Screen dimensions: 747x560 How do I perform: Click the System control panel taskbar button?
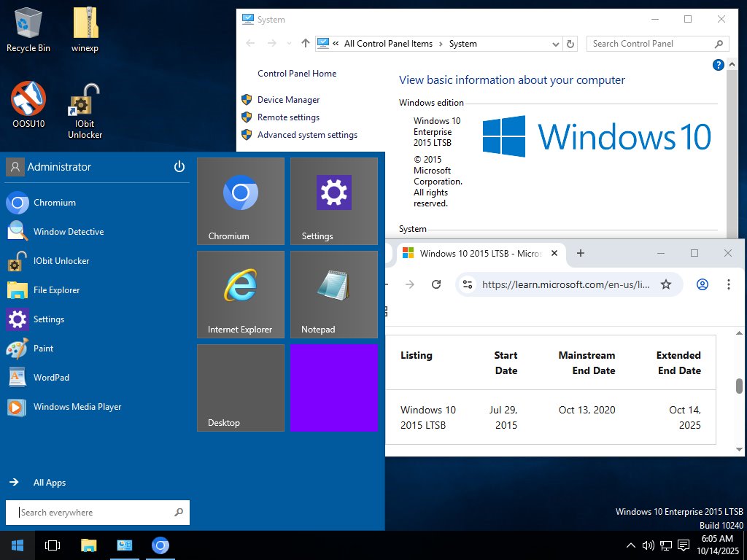[x=124, y=545]
